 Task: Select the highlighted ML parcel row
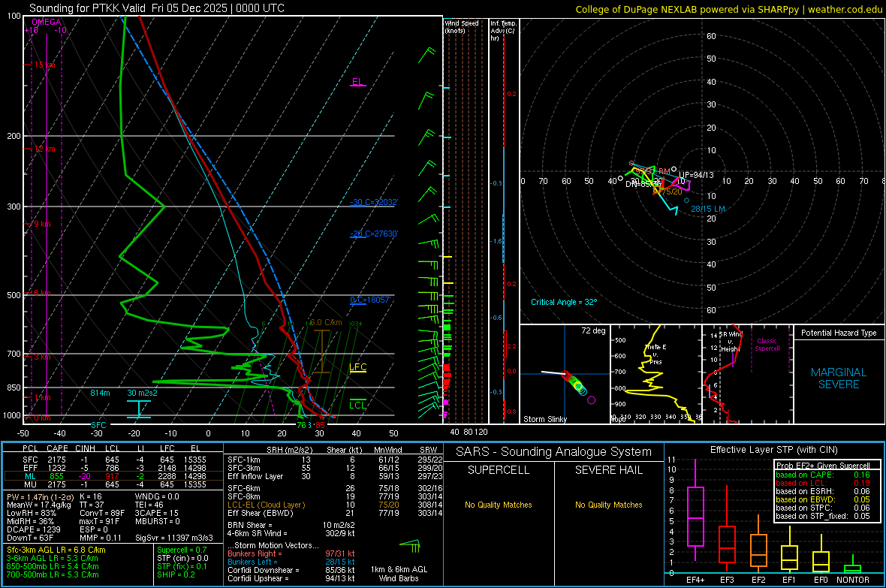point(113,476)
